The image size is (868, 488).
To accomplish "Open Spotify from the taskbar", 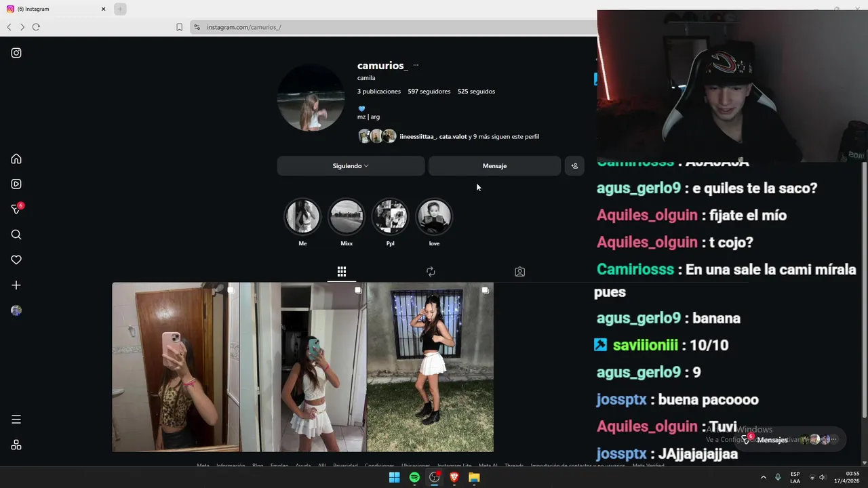I will click(x=414, y=477).
